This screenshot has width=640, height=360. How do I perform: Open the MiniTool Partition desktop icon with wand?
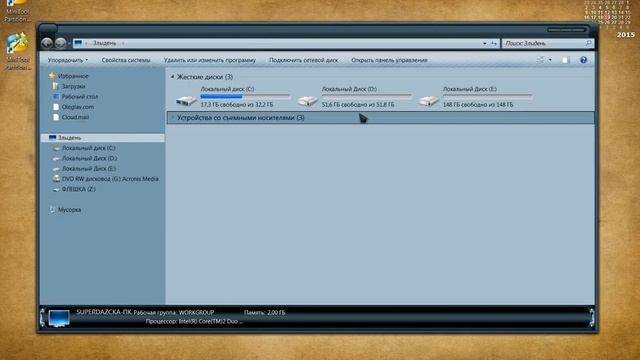point(17,44)
